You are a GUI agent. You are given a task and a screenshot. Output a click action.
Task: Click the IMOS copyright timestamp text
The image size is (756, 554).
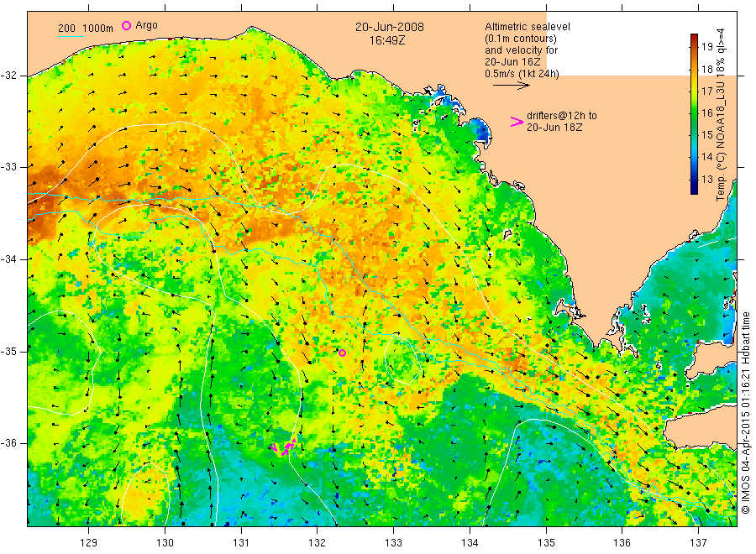pos(746,412)
